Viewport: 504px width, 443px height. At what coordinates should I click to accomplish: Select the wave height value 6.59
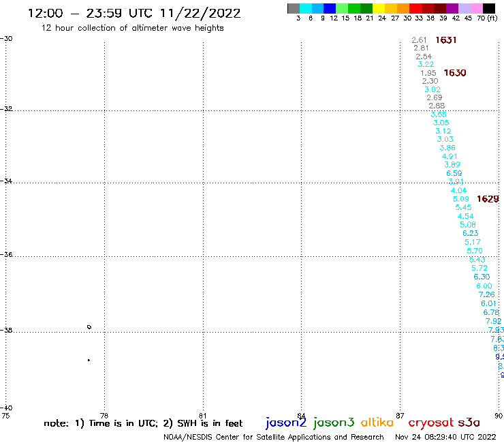[x=454, y=173]
